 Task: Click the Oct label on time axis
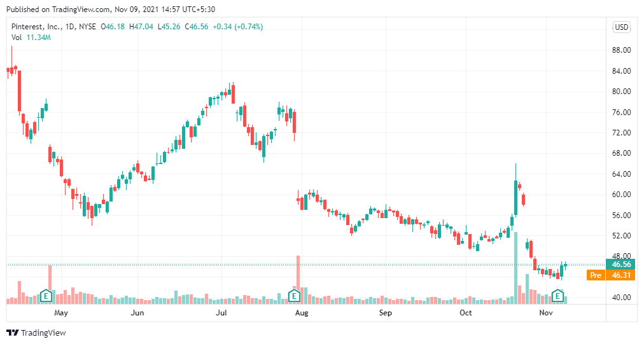point(465,313)
